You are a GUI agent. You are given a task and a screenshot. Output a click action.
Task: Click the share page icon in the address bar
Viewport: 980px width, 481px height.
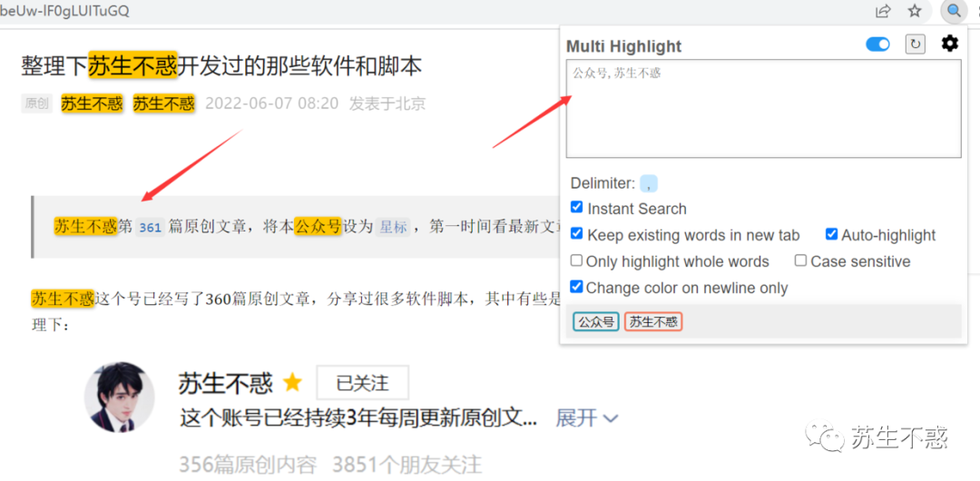(x=883, y=11)
